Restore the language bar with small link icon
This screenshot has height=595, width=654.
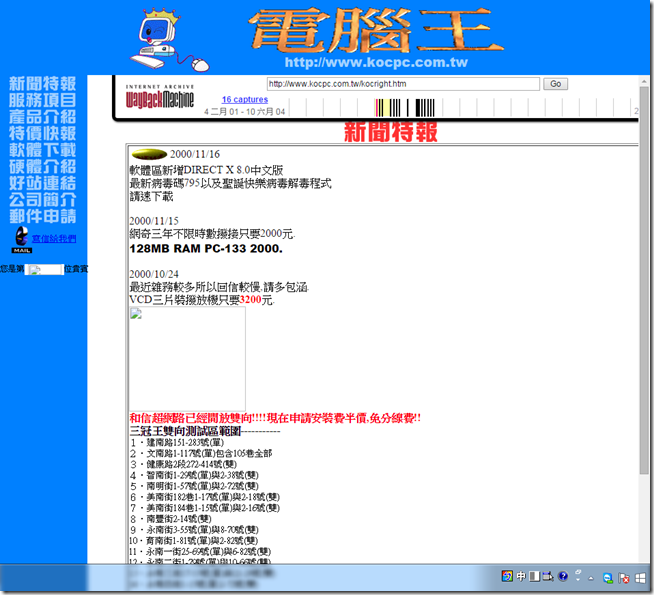(x=578, y=572)
